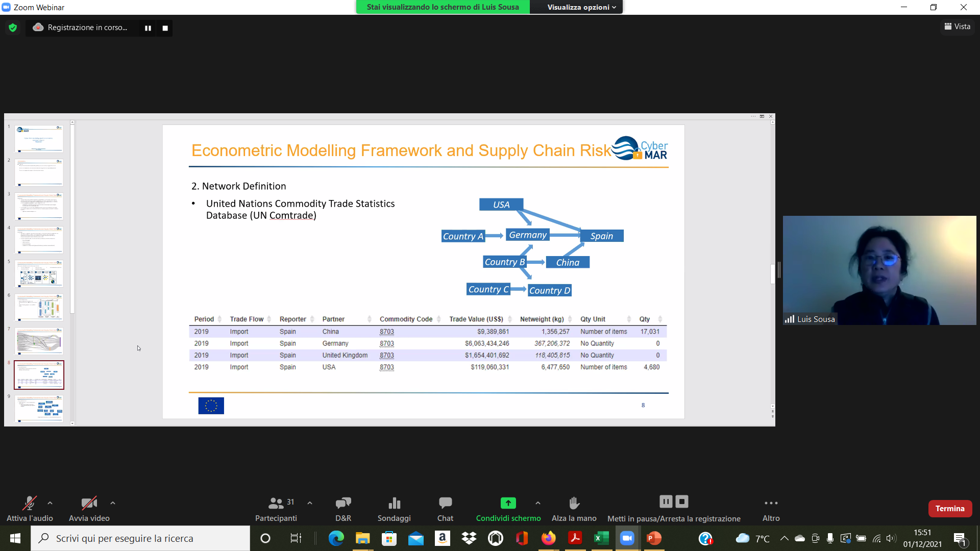Open the Vista view menu
This screenshot has width=980, height=551.
pos(958,27)
